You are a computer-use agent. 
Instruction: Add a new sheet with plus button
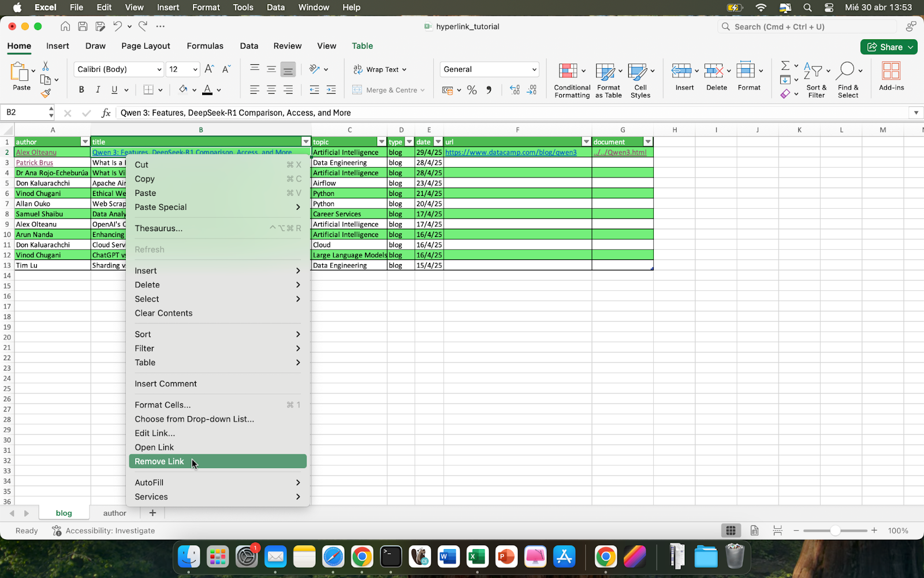[152, 513]
